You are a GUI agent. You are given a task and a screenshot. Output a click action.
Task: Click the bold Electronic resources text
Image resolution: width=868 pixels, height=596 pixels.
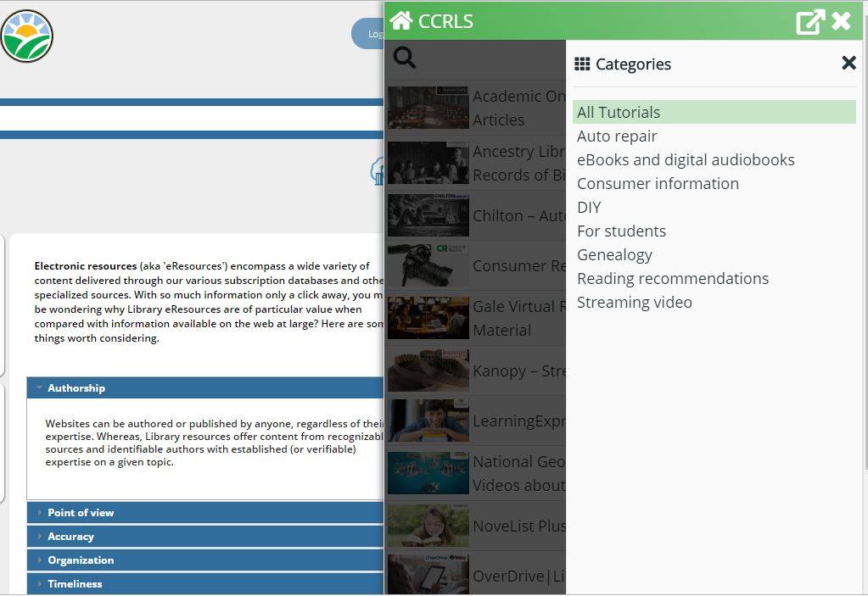pyautogui.click(x=85, y=266)
